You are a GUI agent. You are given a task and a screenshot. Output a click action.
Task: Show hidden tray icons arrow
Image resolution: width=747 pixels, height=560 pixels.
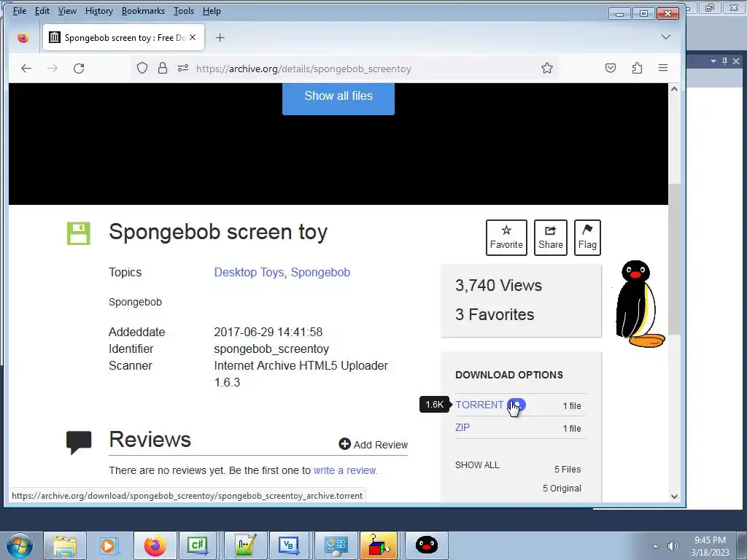(655, 546)
